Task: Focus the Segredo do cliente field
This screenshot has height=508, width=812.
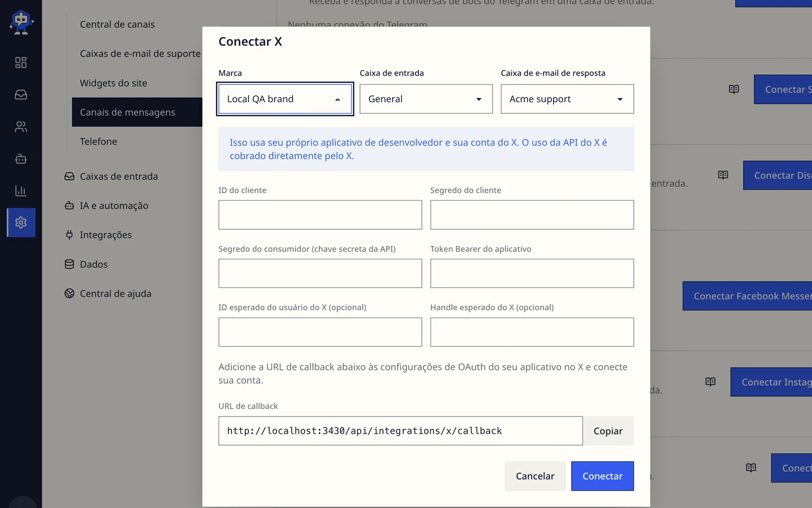Action: point(532,215)
